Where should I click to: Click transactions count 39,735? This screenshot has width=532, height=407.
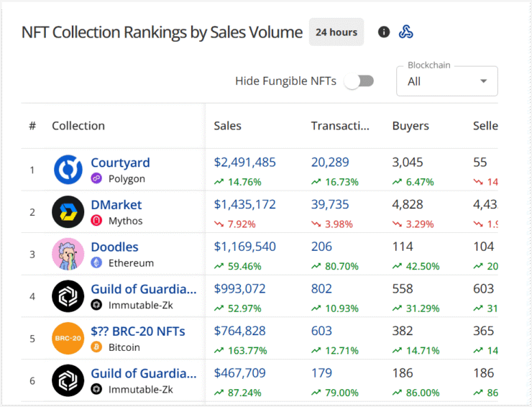click(330, 204)
